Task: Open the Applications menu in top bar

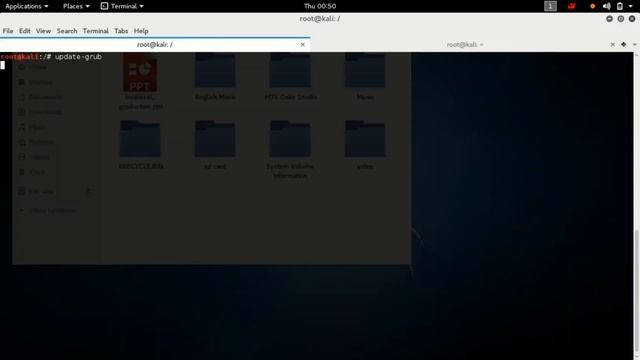Action: pos(27,6)
